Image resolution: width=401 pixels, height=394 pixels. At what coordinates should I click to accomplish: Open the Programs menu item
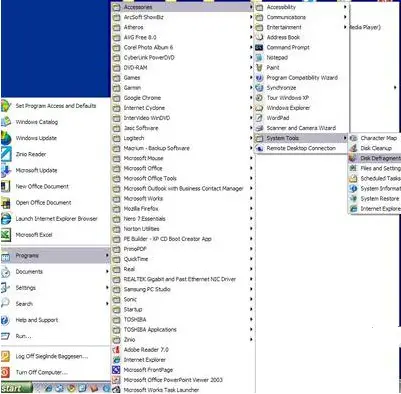click(55, 255)
